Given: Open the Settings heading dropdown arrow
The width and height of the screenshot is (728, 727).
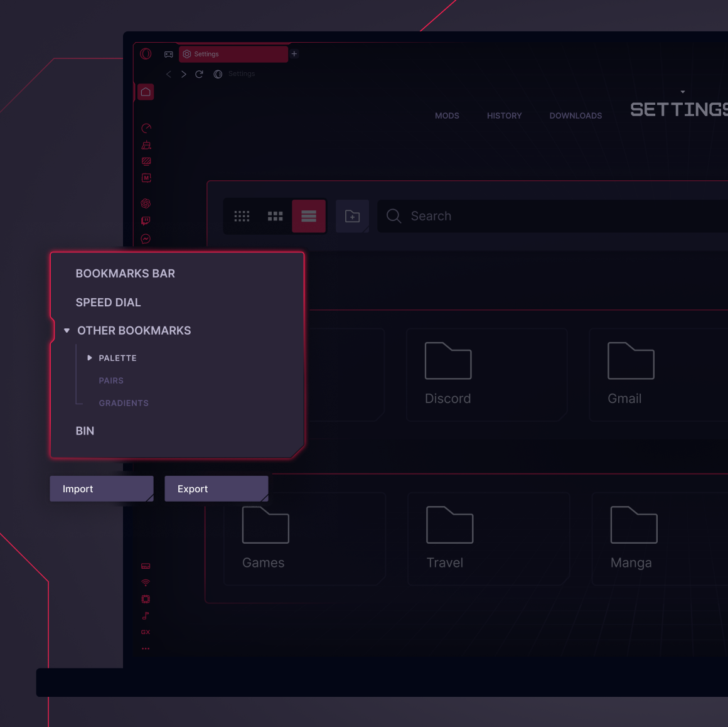Looking at the screenshot, I should click(682, 92).
